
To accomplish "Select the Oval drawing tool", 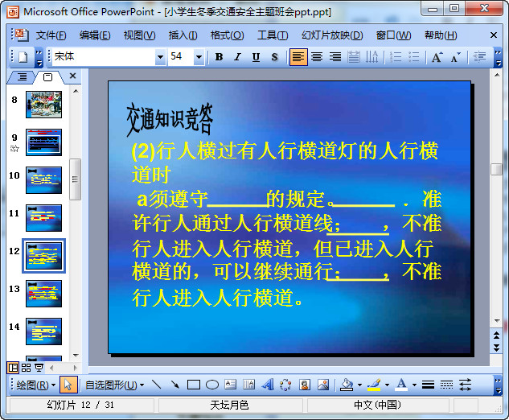I will point(212,385).
